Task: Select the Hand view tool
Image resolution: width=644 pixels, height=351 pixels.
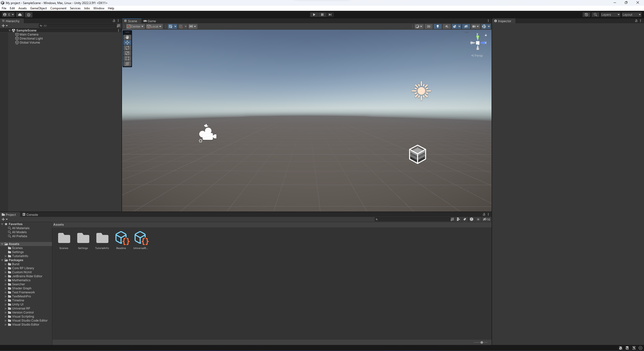Action: 127,37
